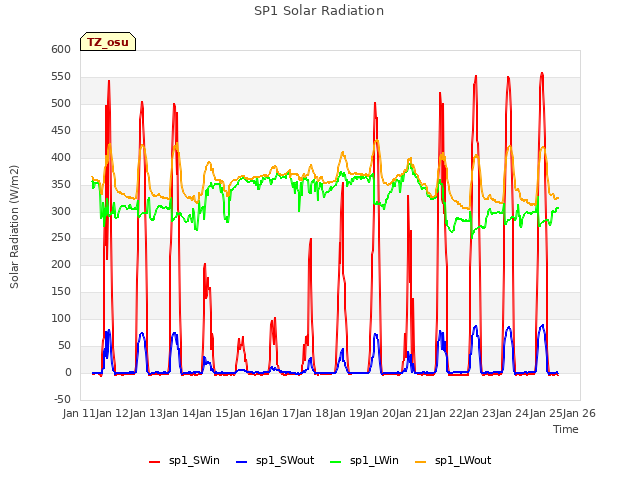640x480 pixels.
Task: Click the sp1_SWout legend label
Action: pos(285,460)
